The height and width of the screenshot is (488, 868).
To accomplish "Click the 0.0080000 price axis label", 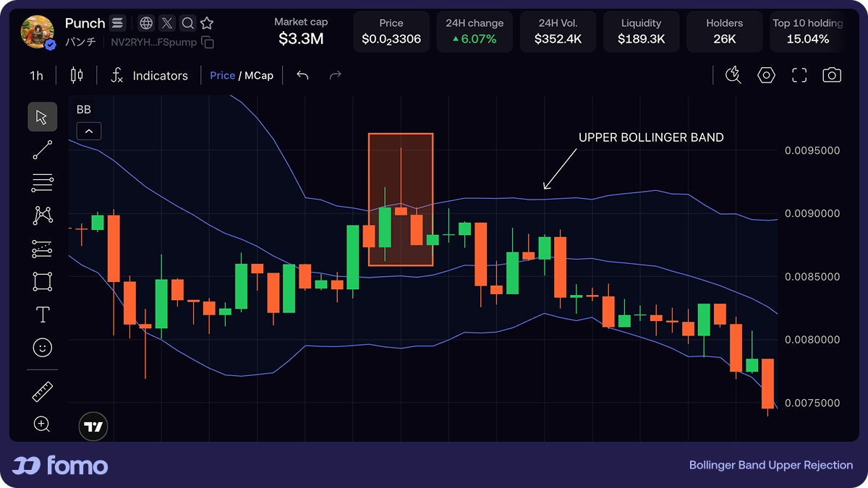I will pyautogui.click(x=812, y=340).
